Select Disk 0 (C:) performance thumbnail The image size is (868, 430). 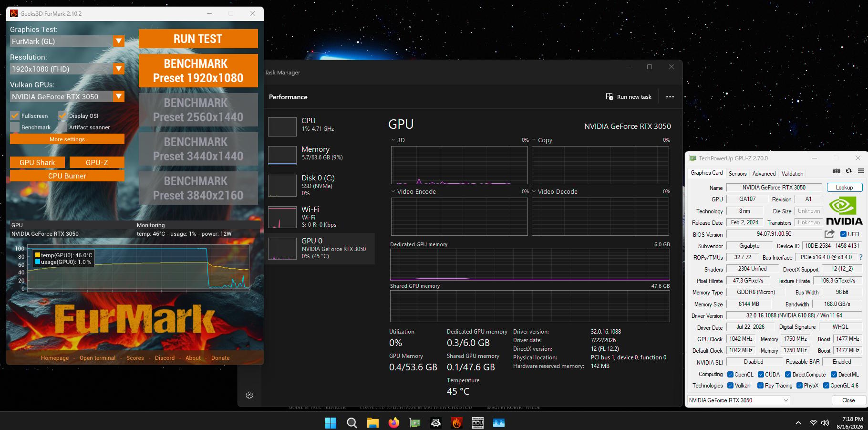click(x=282, y=186)
